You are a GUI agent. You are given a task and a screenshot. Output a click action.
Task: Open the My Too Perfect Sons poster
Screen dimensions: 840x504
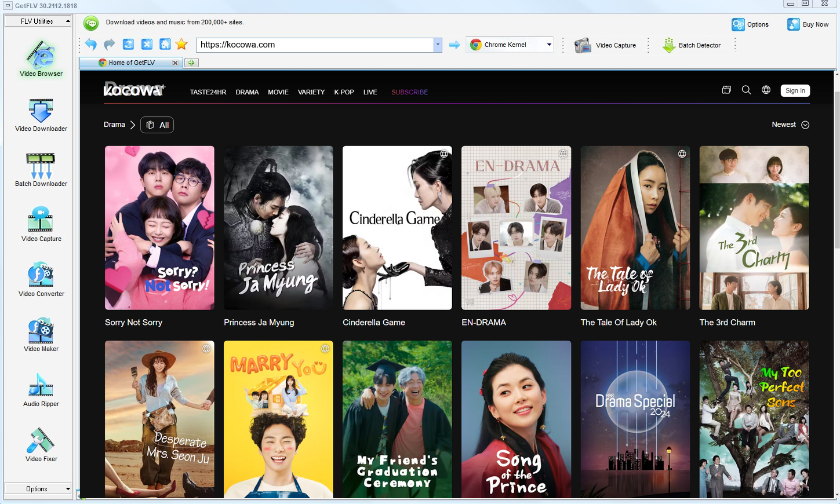[x=754, y=419]
